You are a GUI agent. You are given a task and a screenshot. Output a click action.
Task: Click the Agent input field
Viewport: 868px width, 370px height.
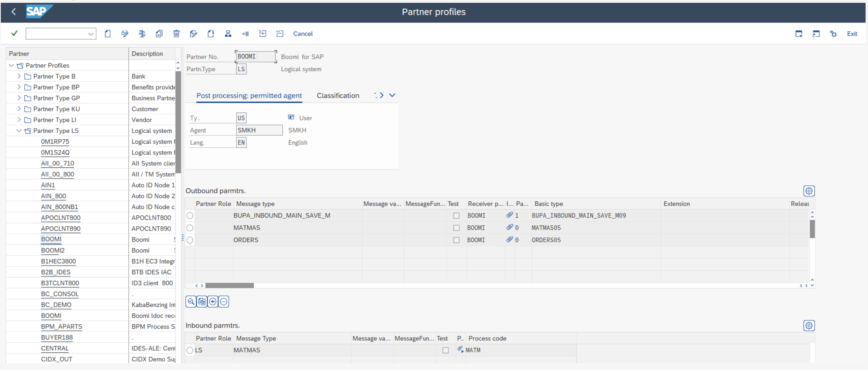pos(259,130)
